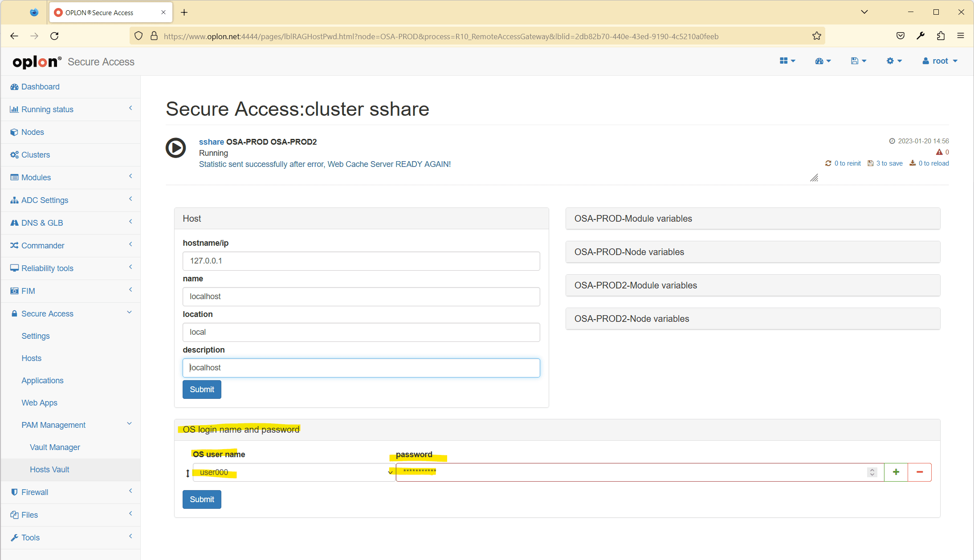Click the password field stepper arrows
This screenshot has width=974, height=560.
coord(872,472)
